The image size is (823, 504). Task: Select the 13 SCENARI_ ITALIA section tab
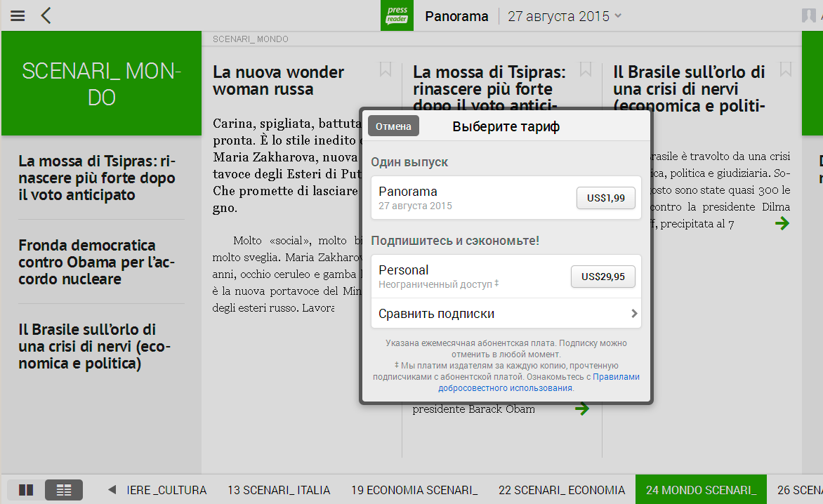tap(278, 490)
